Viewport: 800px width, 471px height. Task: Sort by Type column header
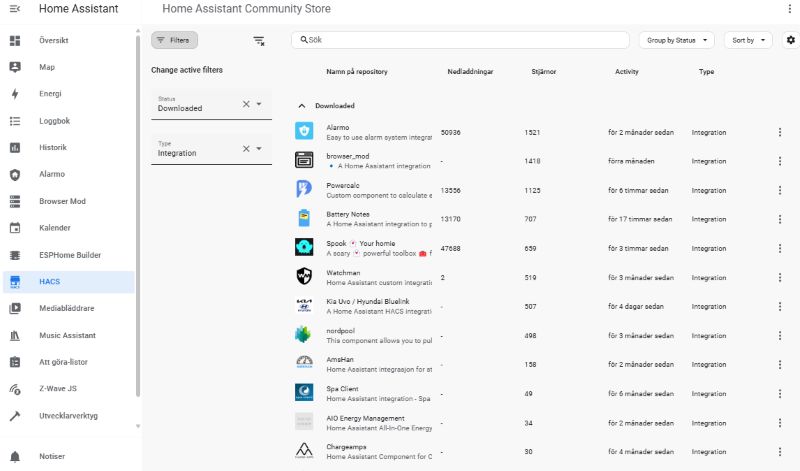(x=706, y=72)
